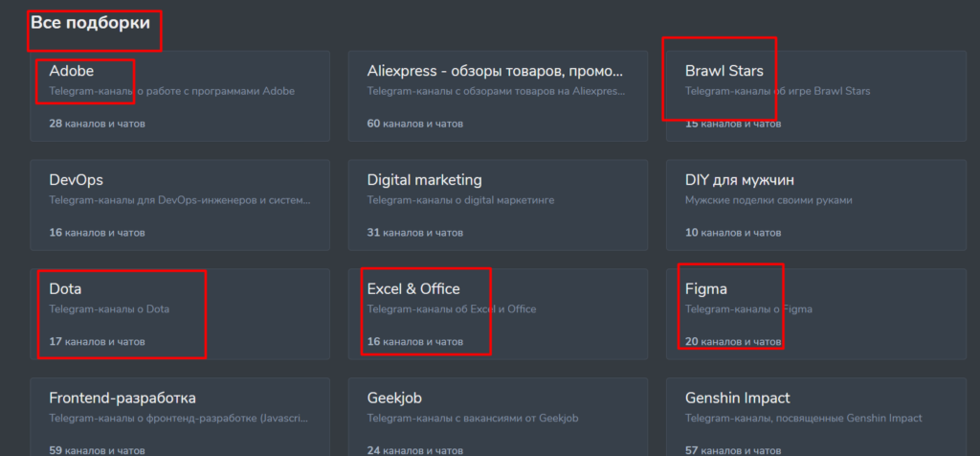Click '17 каналов и чатов' under Dota
This screenshot has height=456, width=980.
[x=97, y=342]
